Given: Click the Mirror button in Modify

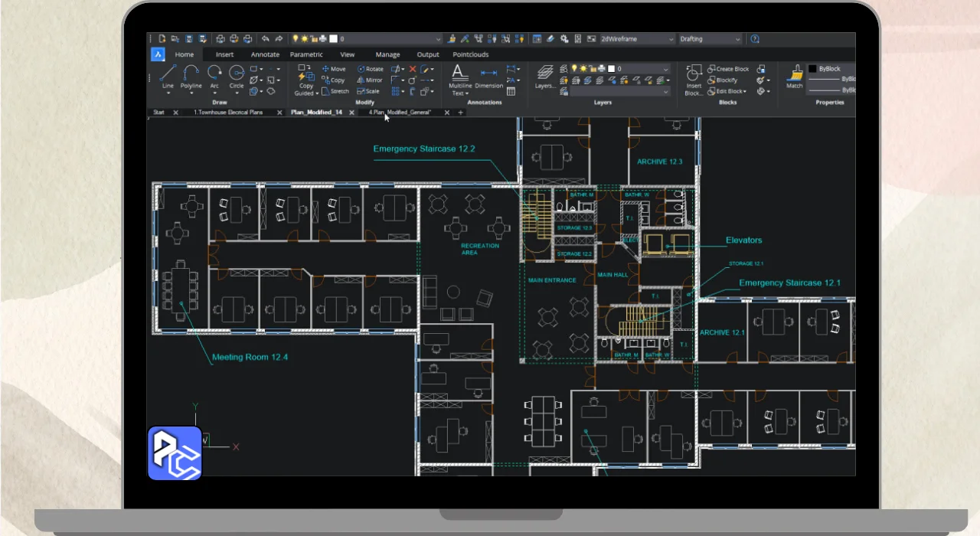Looking at the screenshot, I should pyautogui.click(x=369, y=80).
